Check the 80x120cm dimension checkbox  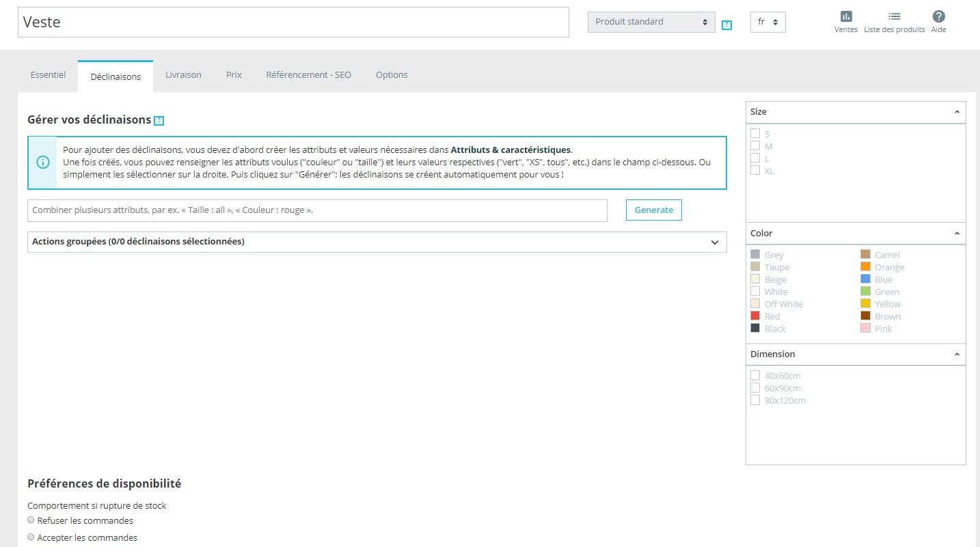coord(755,399)
